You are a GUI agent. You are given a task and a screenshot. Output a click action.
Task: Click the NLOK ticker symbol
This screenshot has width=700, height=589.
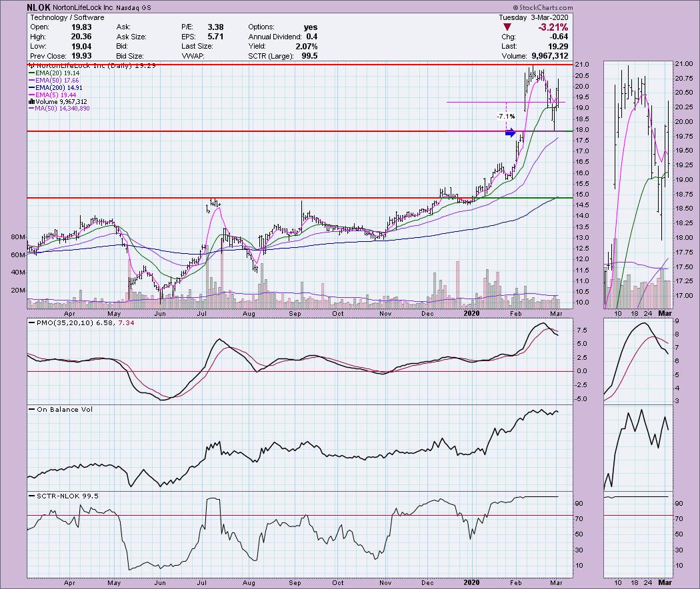(x=39, y=7)
